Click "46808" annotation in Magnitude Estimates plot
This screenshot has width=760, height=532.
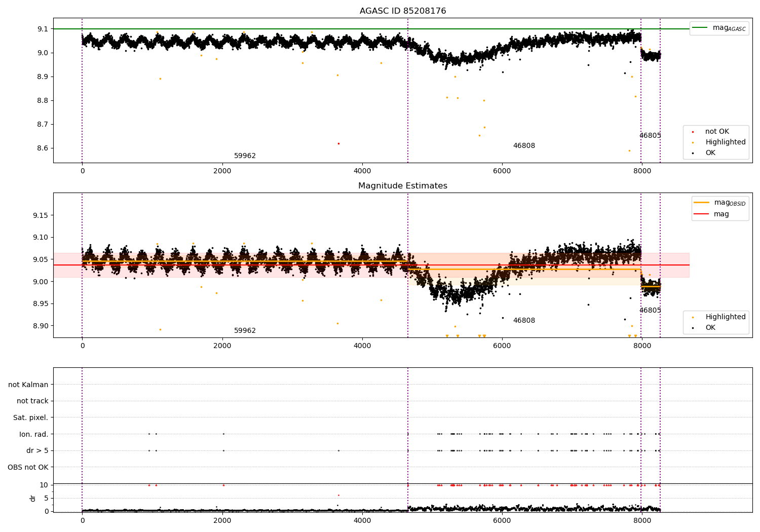click(x=524, y=321)
